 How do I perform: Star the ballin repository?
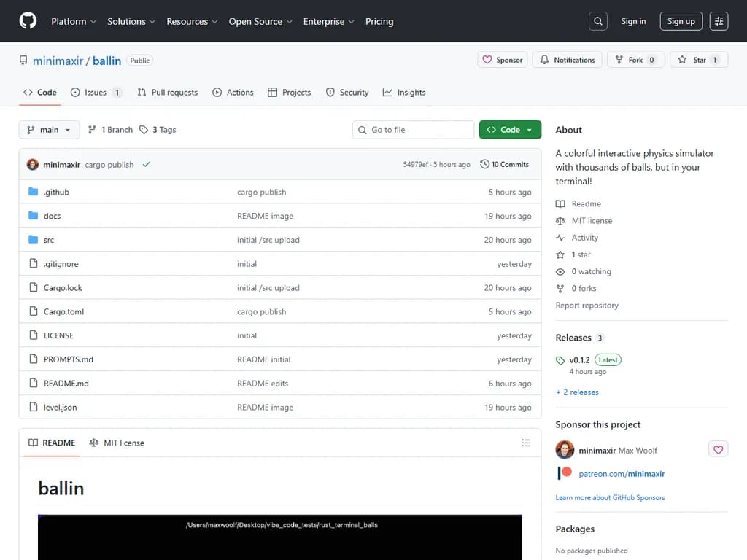[699, 60]
